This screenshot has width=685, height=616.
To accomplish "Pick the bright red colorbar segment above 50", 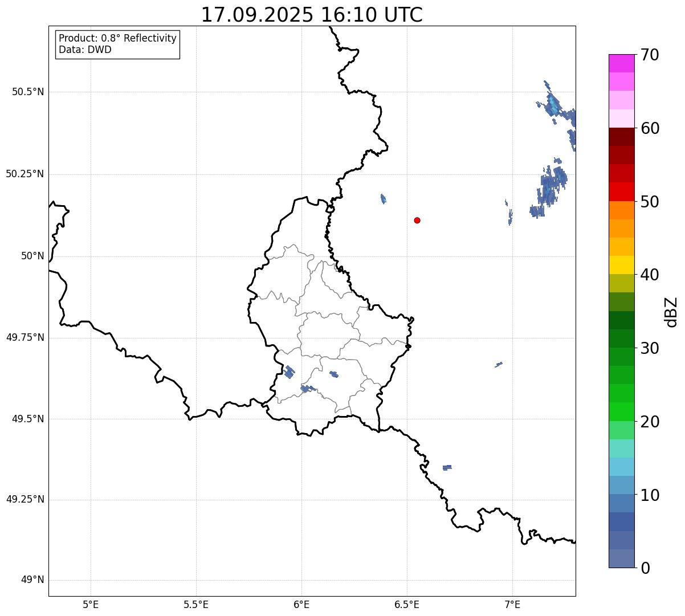I will (621, 192).
